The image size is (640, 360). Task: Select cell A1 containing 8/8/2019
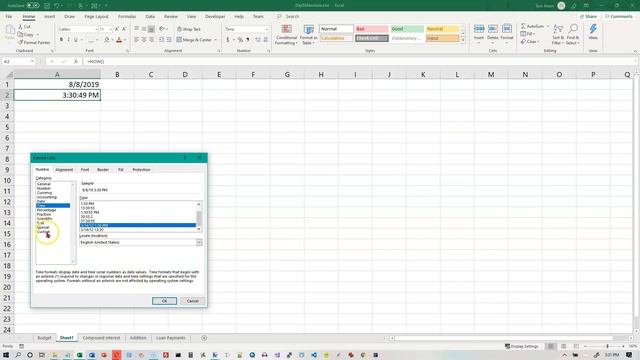tap(57, 84)
